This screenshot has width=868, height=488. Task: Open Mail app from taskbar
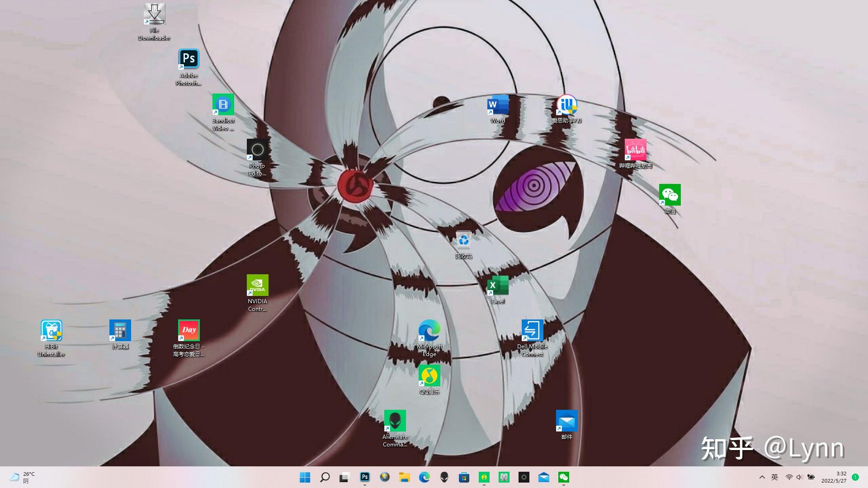(x=544, y=477)
